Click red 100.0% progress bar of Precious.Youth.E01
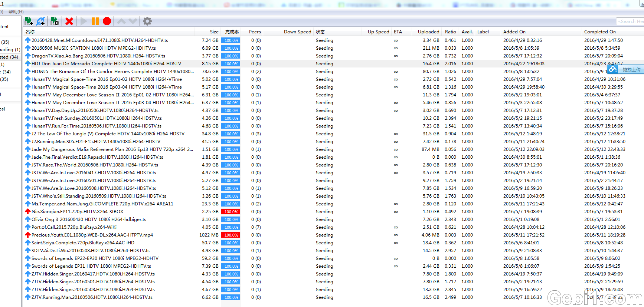Viewport: 644px width, 307px height. pyautogui.click(x=231, y=235)
